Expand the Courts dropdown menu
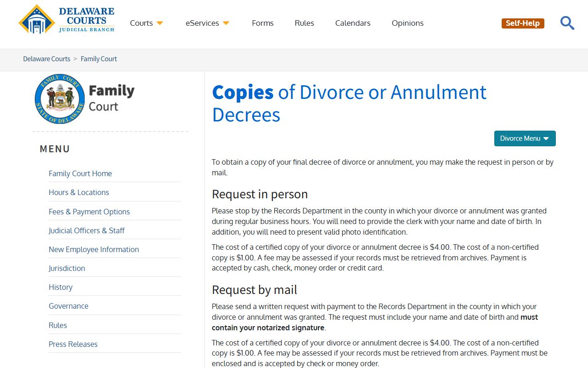Image resolution: width=588 pixels, height=368 pixels. point(147,23)
